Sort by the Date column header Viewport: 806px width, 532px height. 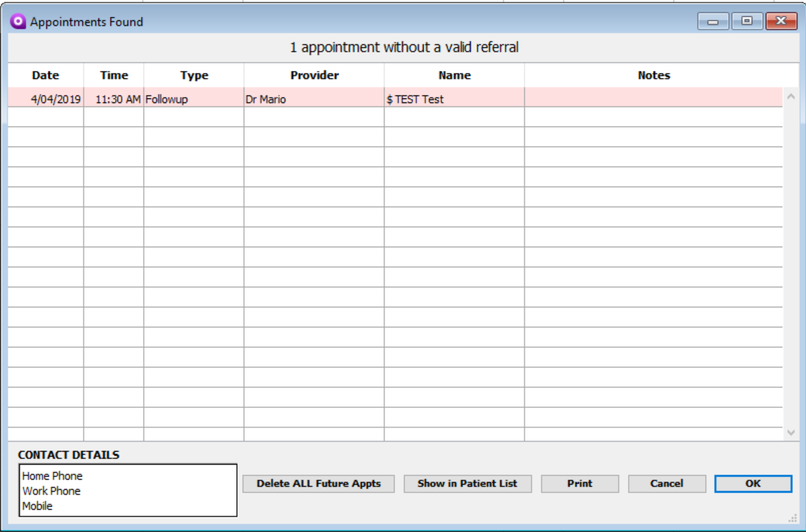coord(46,75)
